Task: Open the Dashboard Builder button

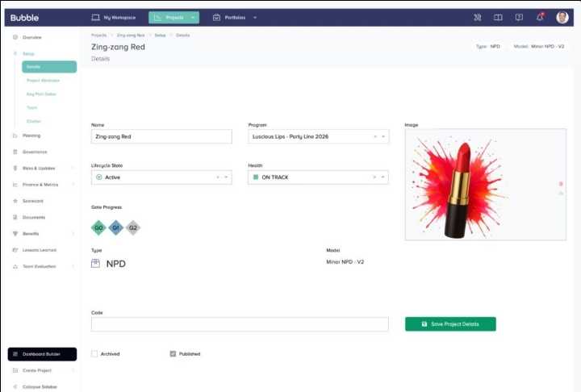Action: coord(42,354)
